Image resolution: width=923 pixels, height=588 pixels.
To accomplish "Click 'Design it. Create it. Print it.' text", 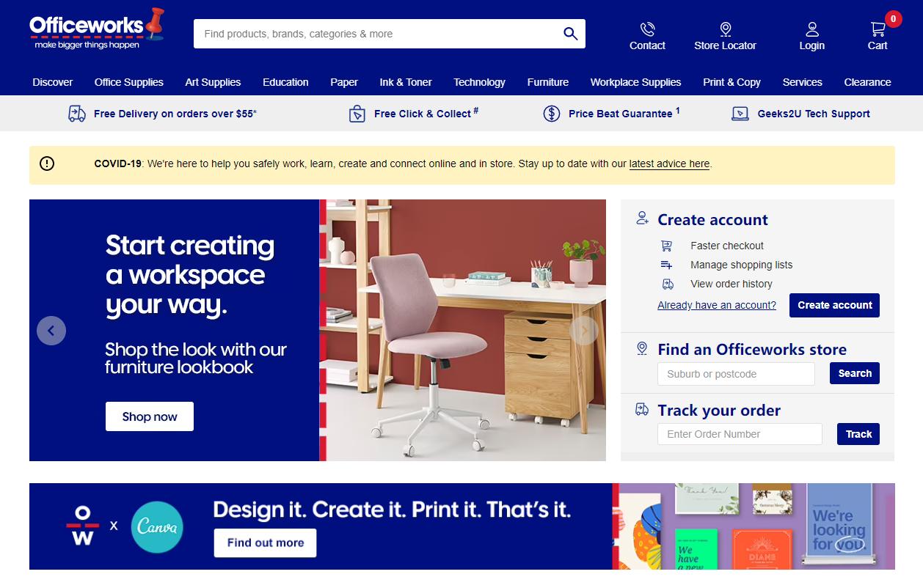I will tap(392, 510).
